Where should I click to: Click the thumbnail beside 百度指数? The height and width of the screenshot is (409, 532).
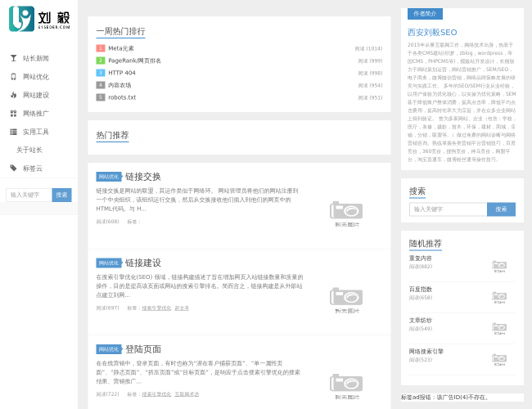click(499, 298)
